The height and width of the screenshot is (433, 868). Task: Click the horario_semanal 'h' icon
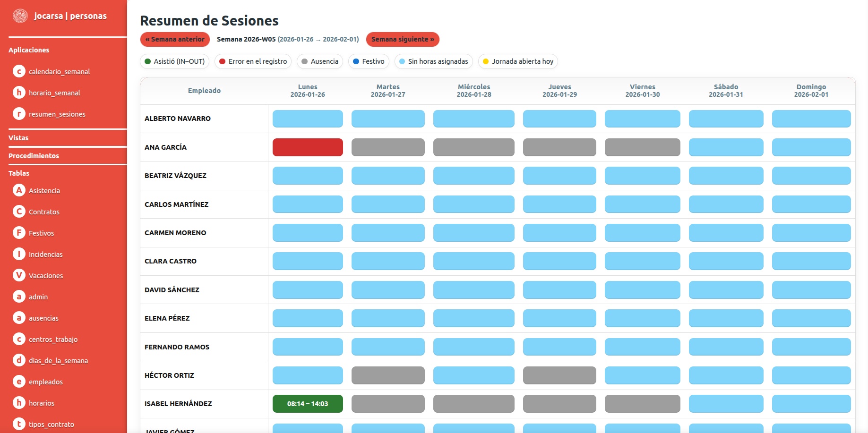(19, 93)
